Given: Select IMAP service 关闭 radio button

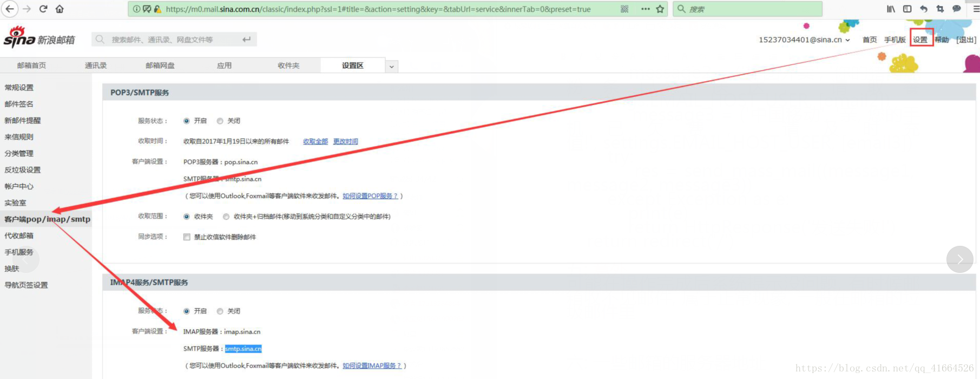Looking at the screenshot, I should click(x=220, y=311).
